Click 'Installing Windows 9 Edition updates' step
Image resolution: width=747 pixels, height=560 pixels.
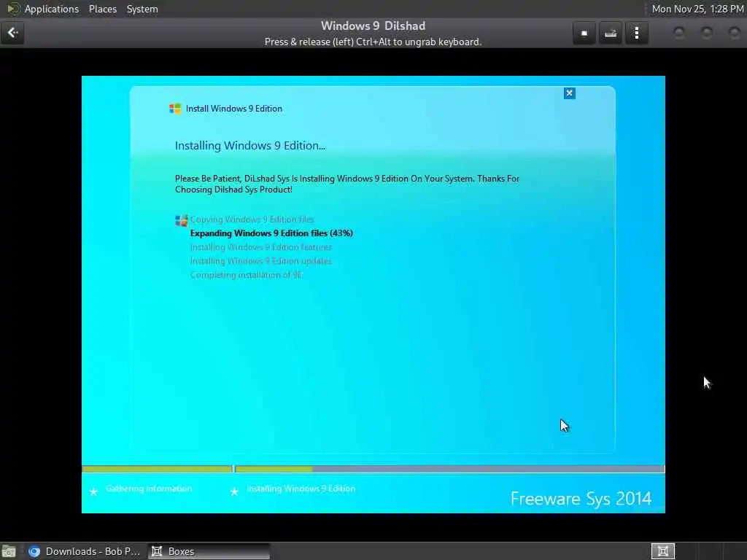[260, 261]
